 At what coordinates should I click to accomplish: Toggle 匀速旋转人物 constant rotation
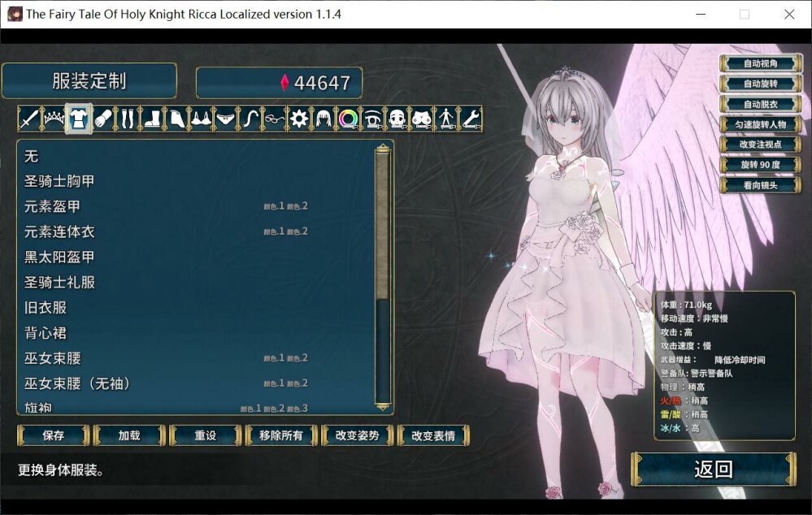(x=760, y=124)
